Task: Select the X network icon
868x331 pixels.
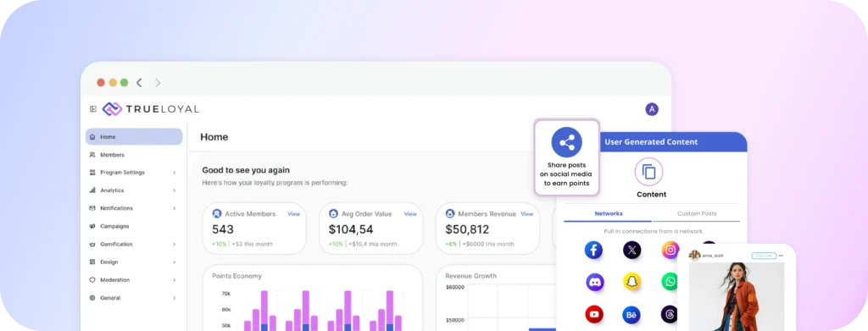Action: click(632, 250)
